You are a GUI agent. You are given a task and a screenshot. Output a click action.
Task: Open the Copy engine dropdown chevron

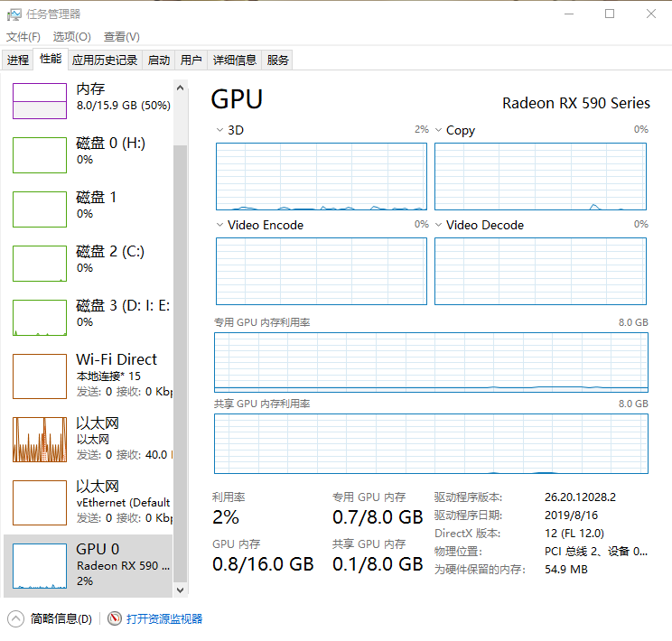point(438,130)
